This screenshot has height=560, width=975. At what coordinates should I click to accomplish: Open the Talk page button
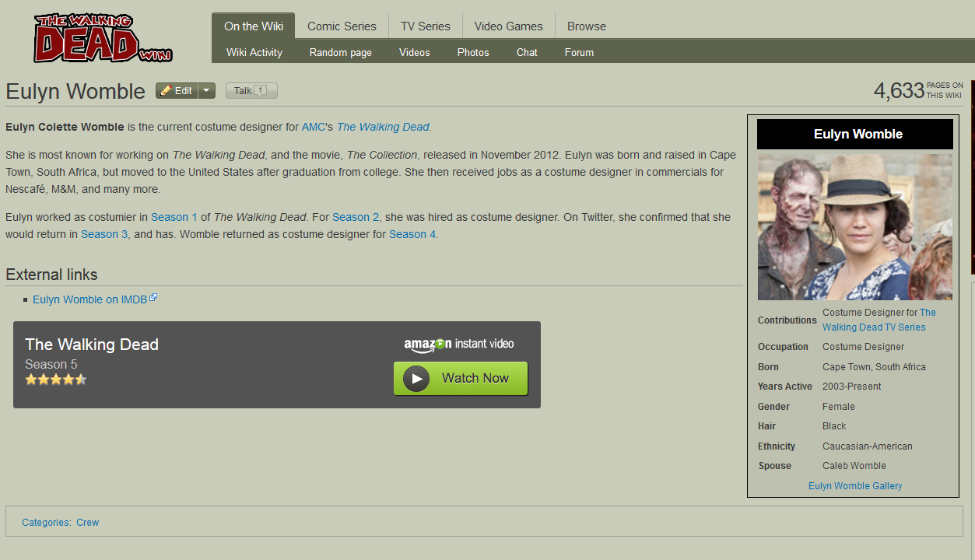pos(251,90)
